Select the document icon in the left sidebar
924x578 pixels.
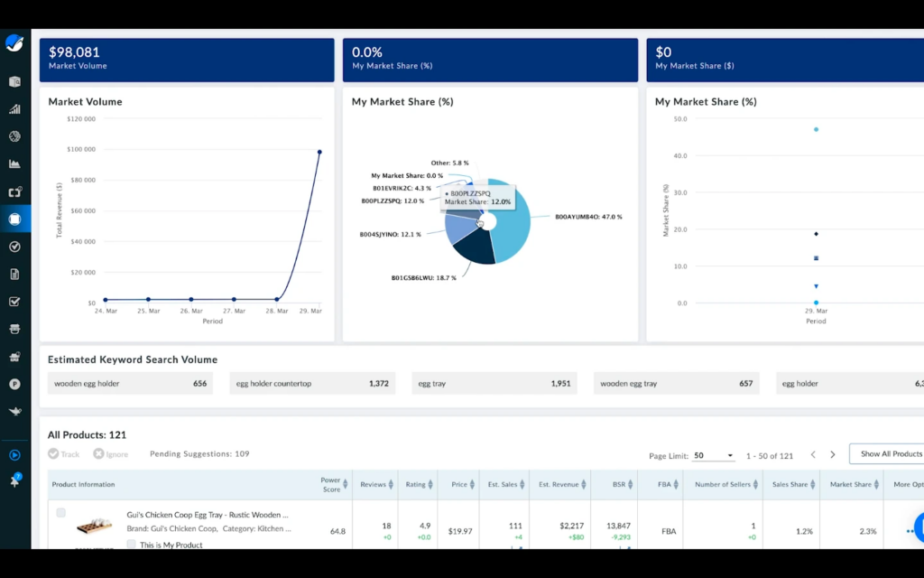[x=14, y=274]
